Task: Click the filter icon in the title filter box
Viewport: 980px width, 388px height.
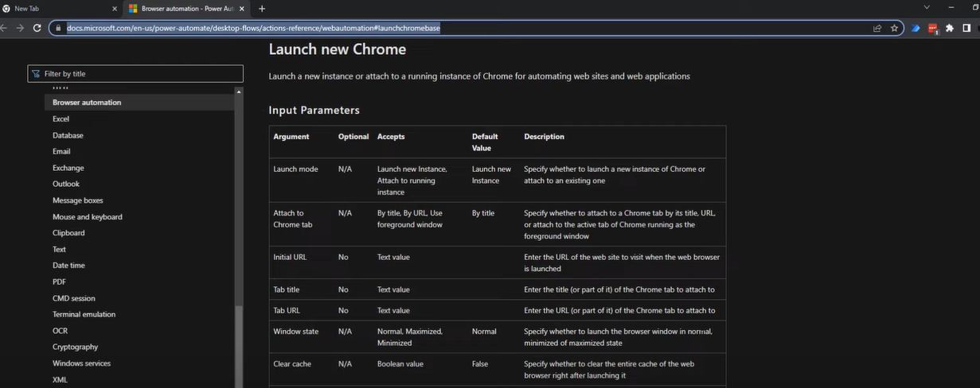Action: (x=36, y=74)
